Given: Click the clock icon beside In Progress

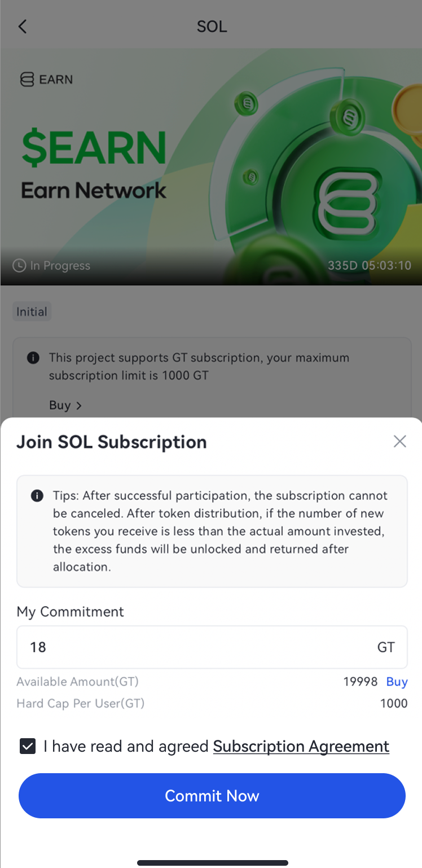Looking at the screenshot, I should 19,266.
